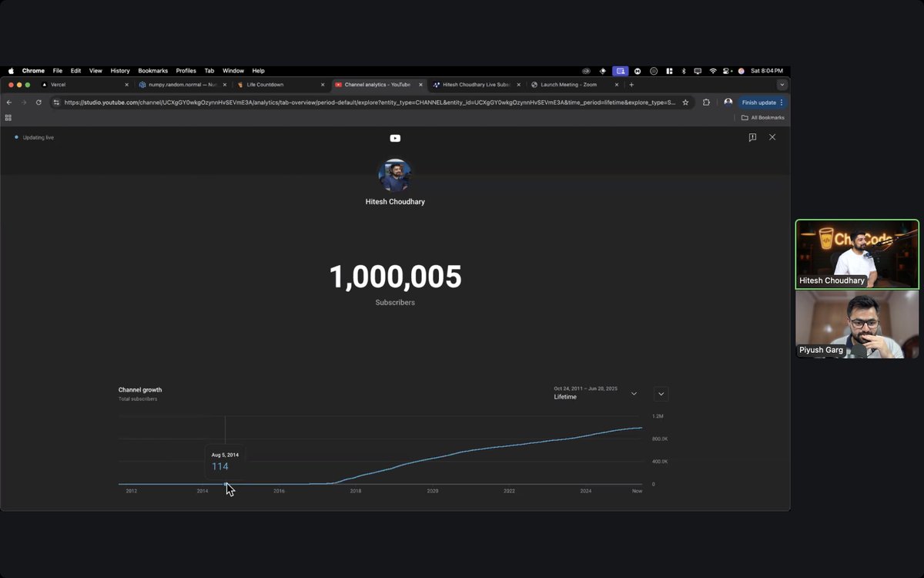
Task: Select Piyush Garg video tile in Zoom
Action: tap(857, 324)
